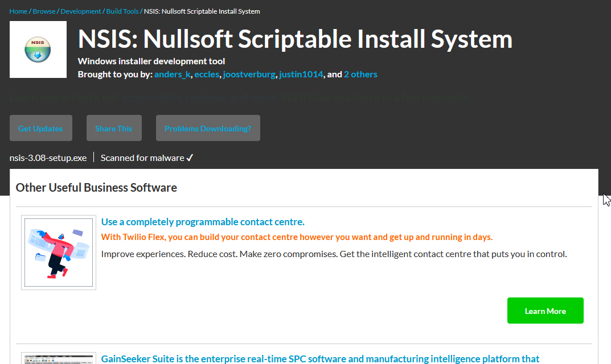Click the Share This button

click(x=114, y=128)
